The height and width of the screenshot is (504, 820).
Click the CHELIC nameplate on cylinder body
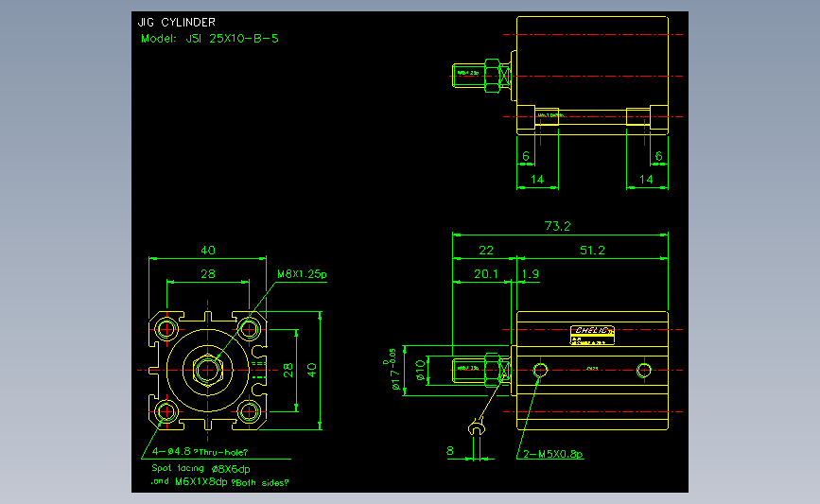point(592,335)
